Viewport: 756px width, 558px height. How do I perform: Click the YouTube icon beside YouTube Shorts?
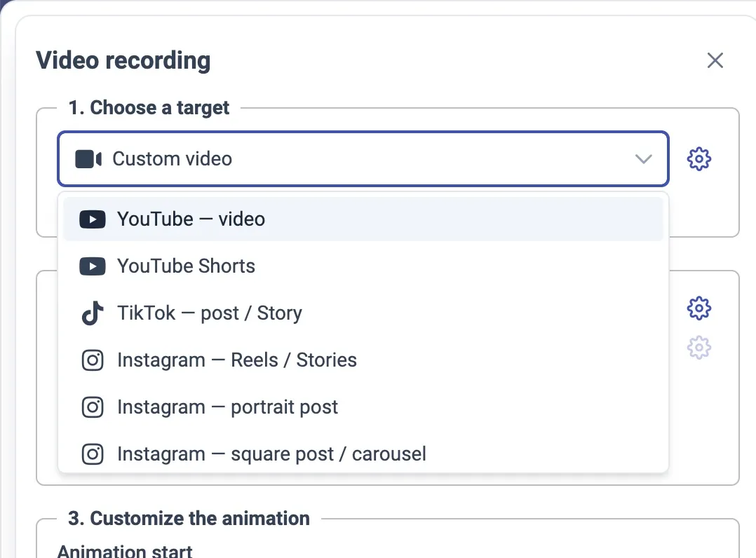click(x=93, y=266)
